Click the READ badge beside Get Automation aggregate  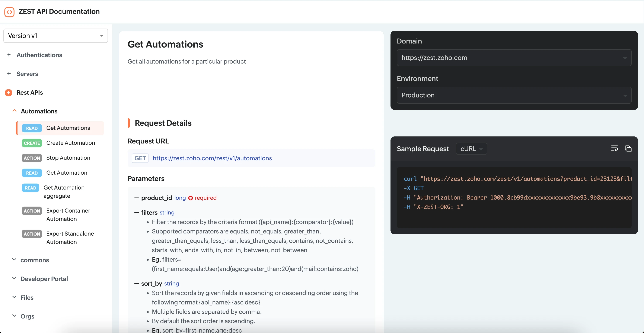[31, 188]
